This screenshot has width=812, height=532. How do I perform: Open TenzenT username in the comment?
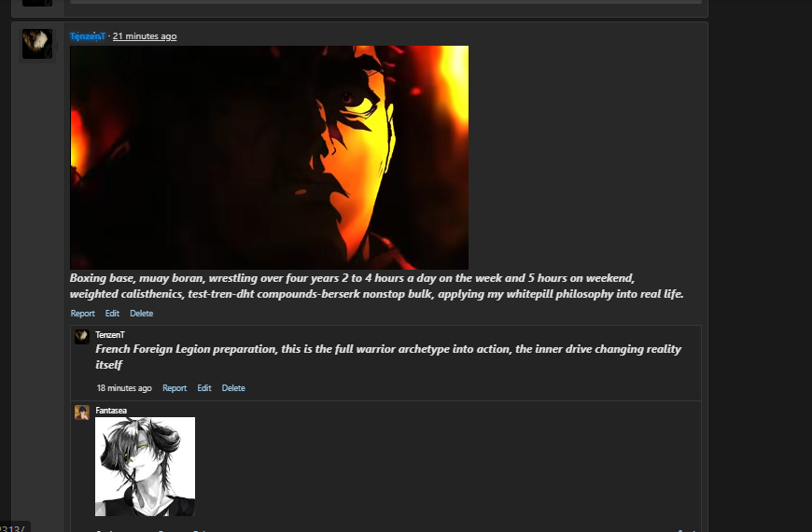tap(110, 335)
